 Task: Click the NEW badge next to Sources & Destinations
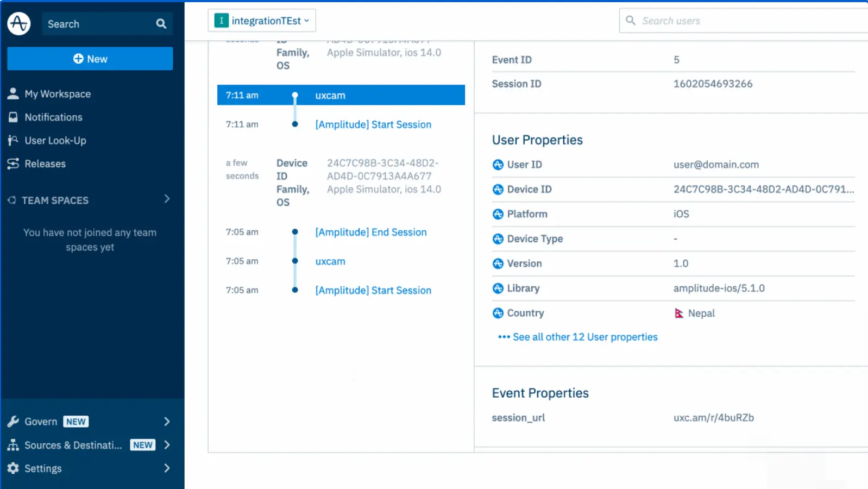tap(143, 445)
